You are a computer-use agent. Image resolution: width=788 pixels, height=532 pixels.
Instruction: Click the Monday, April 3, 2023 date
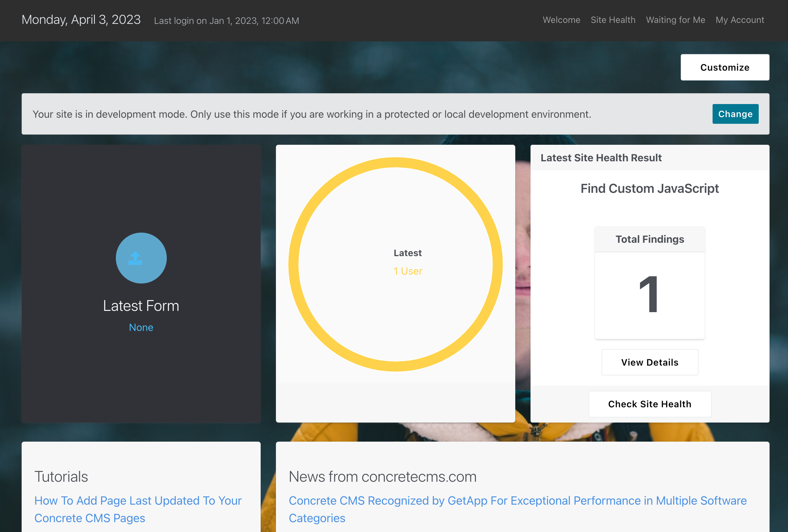(x=81, y=20)
